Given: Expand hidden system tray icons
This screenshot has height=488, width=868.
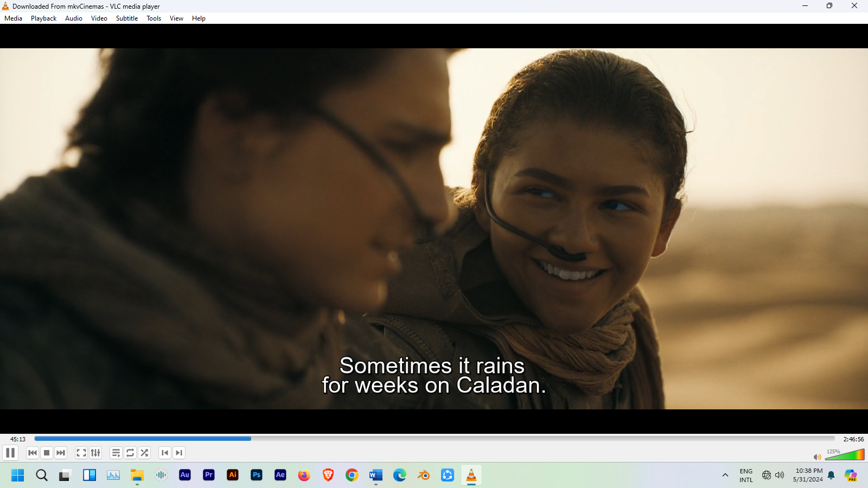Looking at the screenshot, I should pyautogui.click(x=725, y=476).
